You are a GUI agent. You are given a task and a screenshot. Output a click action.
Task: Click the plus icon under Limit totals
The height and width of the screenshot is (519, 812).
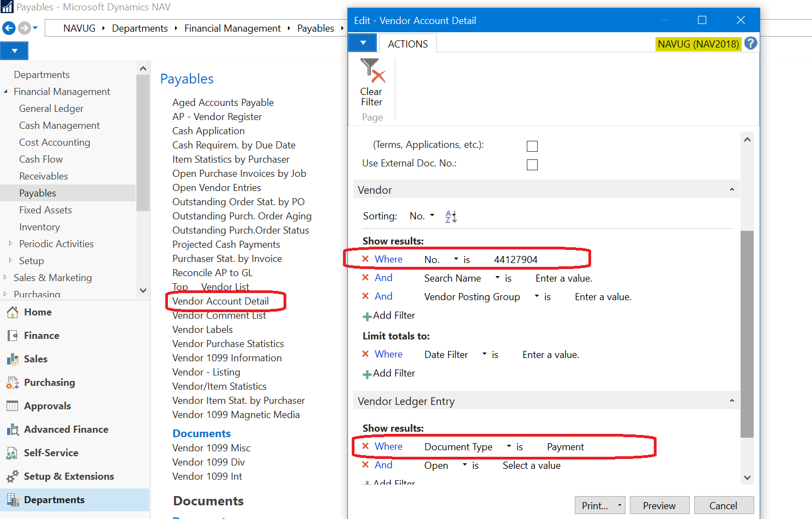point(368,374)
